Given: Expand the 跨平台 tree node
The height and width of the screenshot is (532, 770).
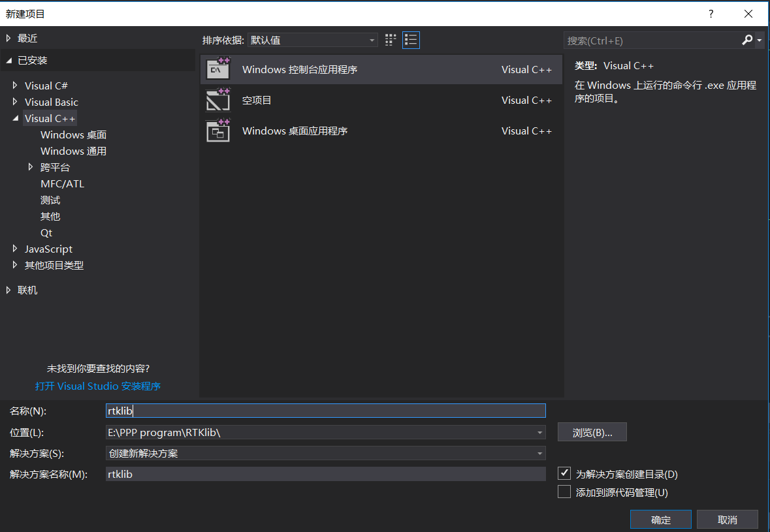Looking at the screenshot, I should click(x=30, y=167).
